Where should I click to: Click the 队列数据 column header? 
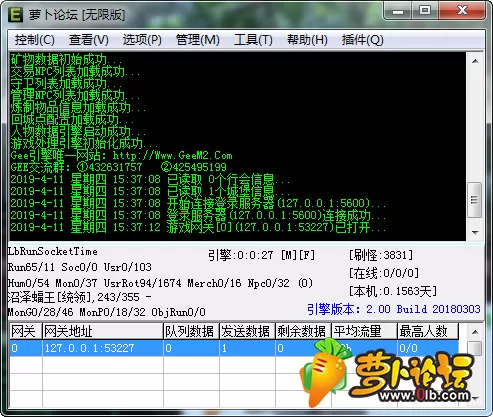coord(191,331)
